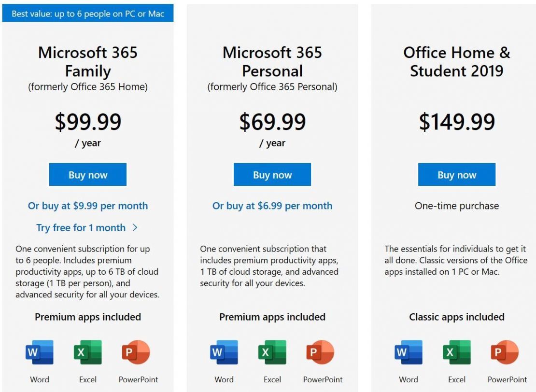Open the $6.99 per month purchase option
Viewport: 536px width, 392px height.
(272, 206)
